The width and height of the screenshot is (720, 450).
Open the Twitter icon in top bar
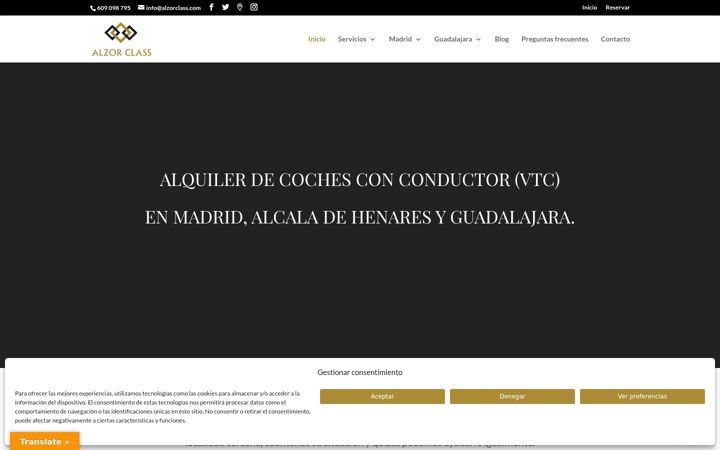tap(225, 7)
